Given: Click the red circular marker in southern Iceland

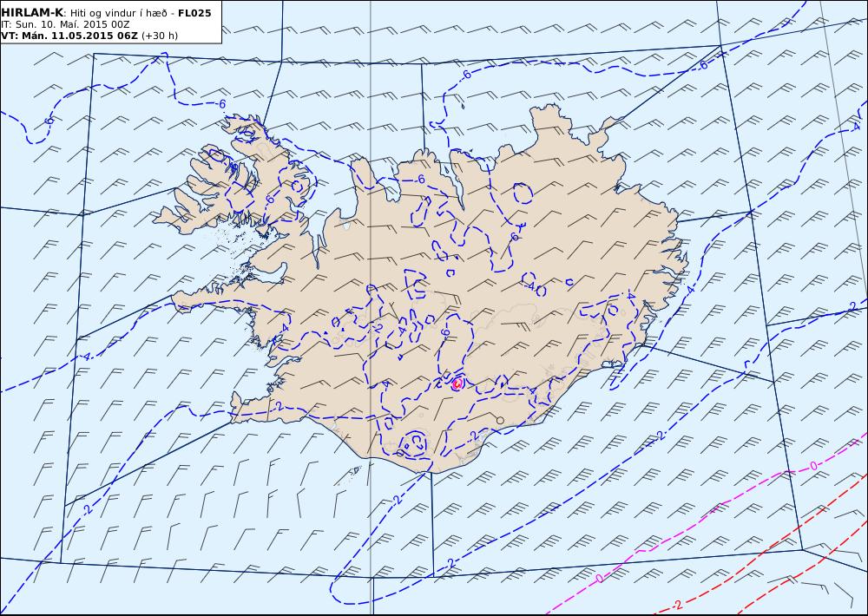Looking at the screenshot, I should (457, 383).
